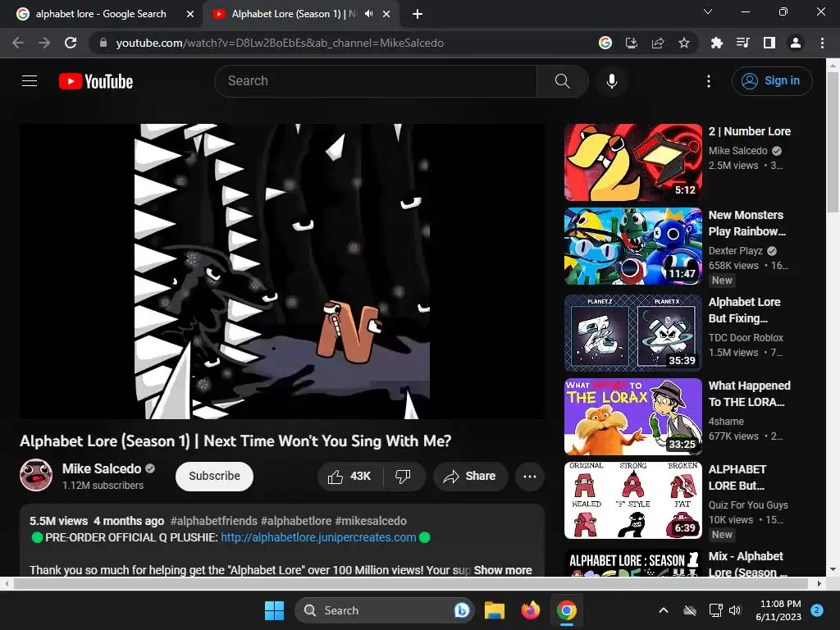Viewport: 840px width, 630px height.
Task: Click the YouTube search magnifier button
Action: click(x=562, y=81)
